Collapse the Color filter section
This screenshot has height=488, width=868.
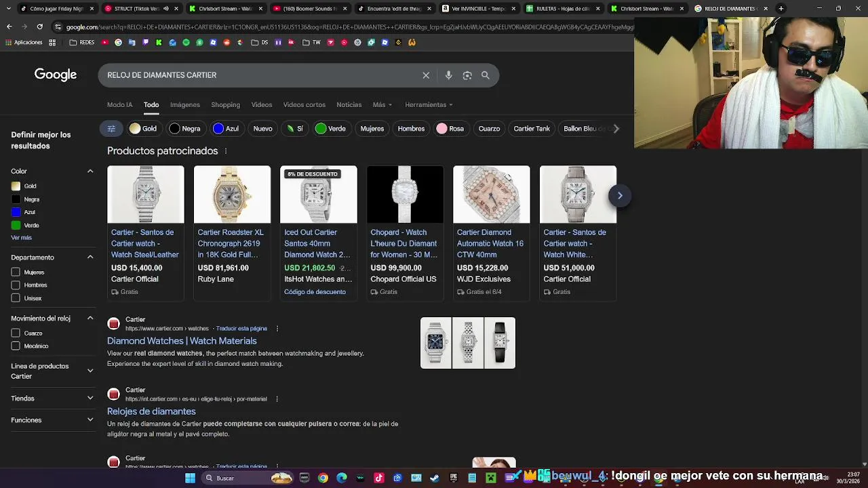click(x=90, y=171)
